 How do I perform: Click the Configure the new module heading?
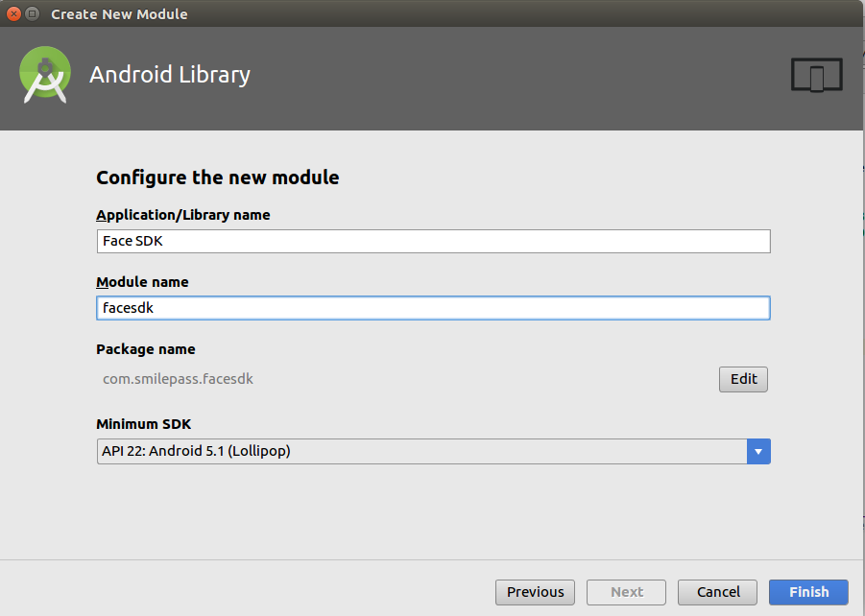[217, 178]
